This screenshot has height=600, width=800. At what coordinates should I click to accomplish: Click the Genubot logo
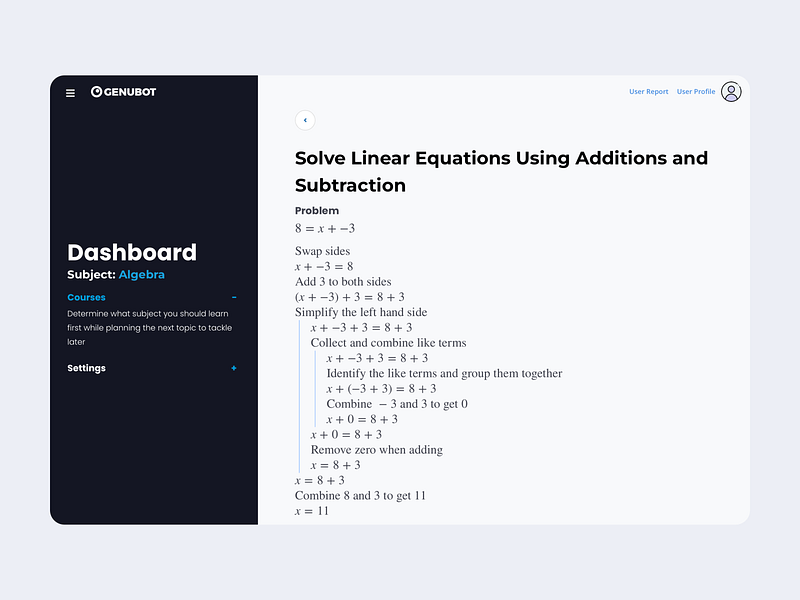[123, 92]
